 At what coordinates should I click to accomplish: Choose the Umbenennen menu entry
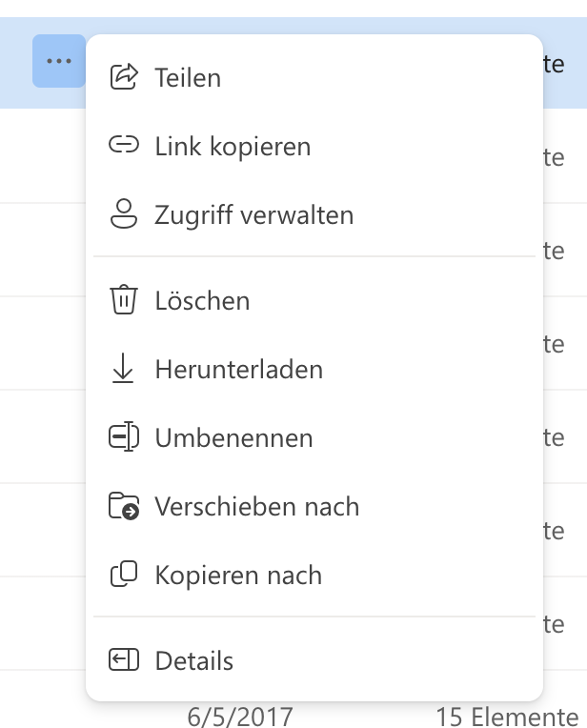233,438
